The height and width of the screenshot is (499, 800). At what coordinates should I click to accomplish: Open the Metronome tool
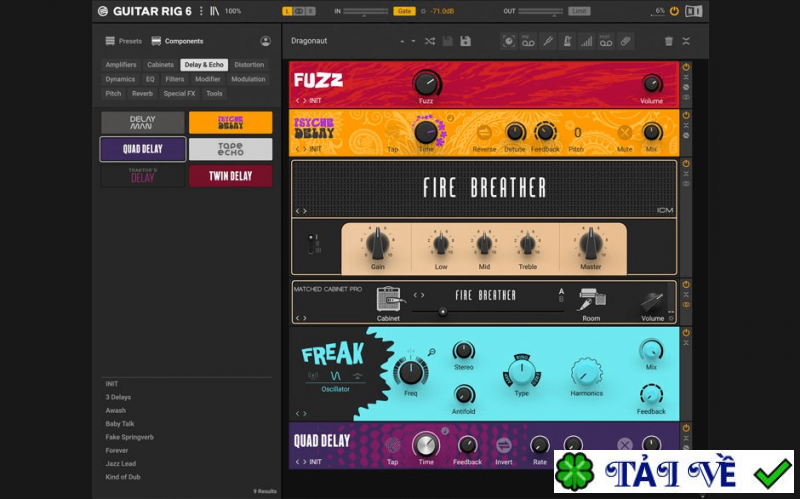tap(567, 41)
